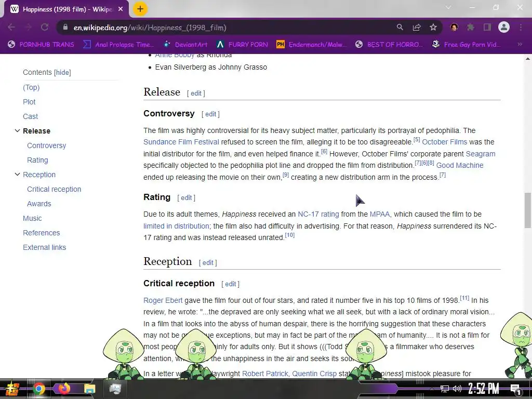Screen dimensions: 532x399
Task: Open a new browser tab
Action: pyautogui.click(x=140, y=9)
